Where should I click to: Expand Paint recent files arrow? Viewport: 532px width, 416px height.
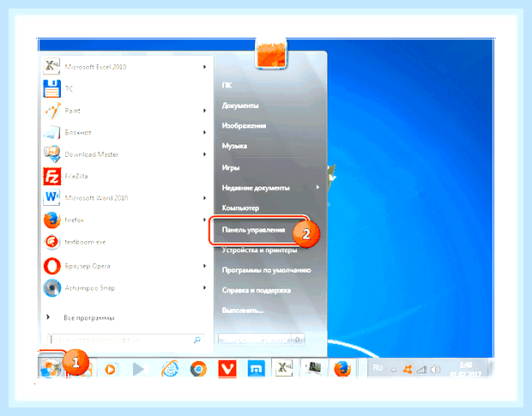point(204,111)
